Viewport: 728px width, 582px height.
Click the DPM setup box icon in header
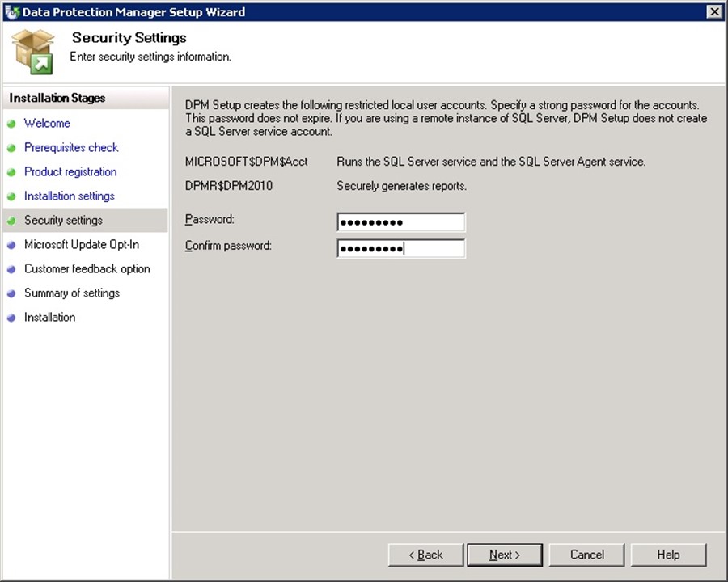32,52
